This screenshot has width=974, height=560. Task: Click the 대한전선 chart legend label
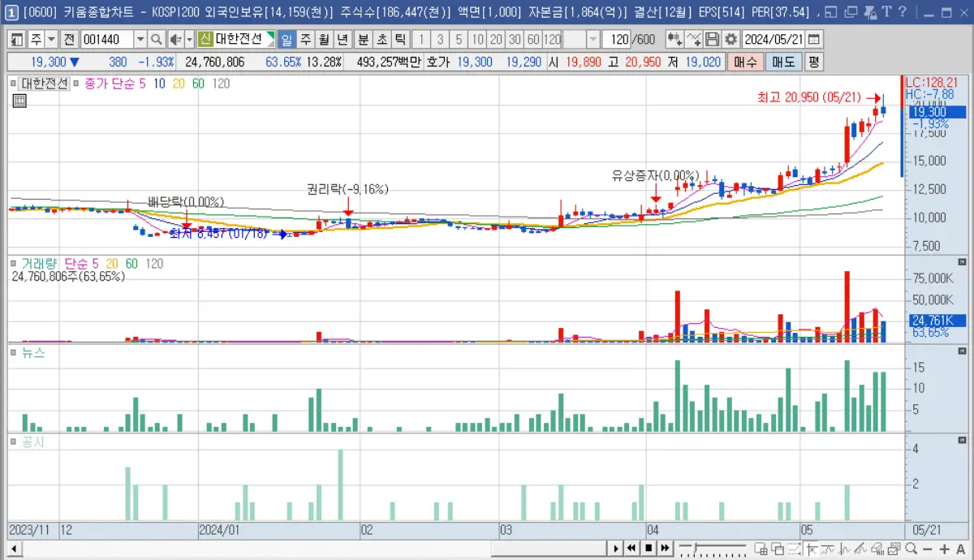tap(45, 83)
